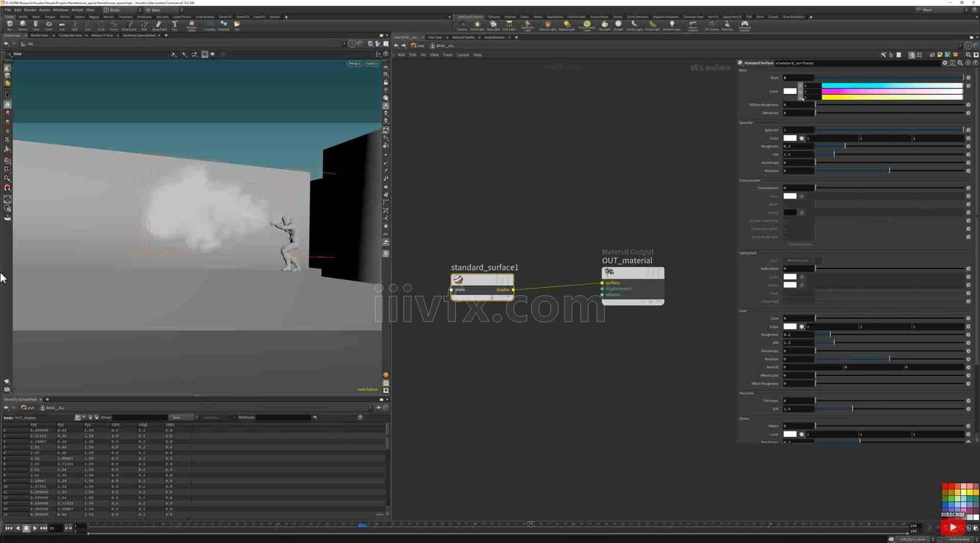This screenshot has width=980, height=543.
Task: Click the standard_surface1 node icon
Action: (x=458, y=279)
